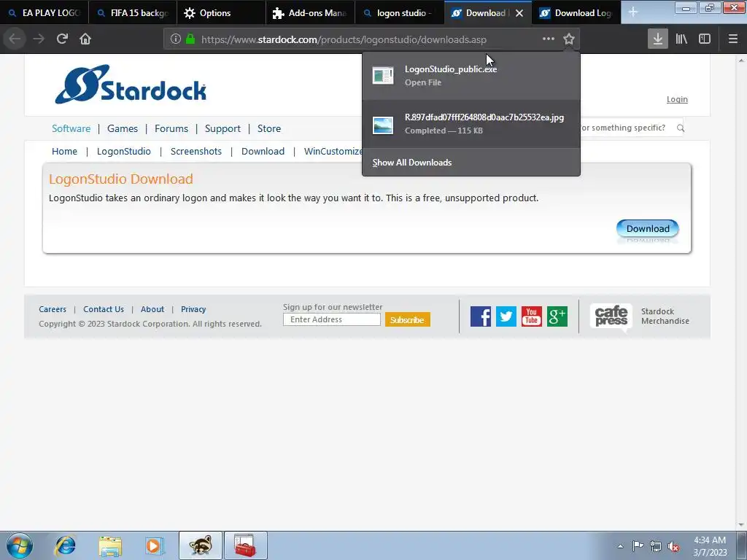Image resolution: width=747 pixels, height=560 pixels.
Task: Switch to the raccoon browser taskbar icon
Action: tap(201, 545)
